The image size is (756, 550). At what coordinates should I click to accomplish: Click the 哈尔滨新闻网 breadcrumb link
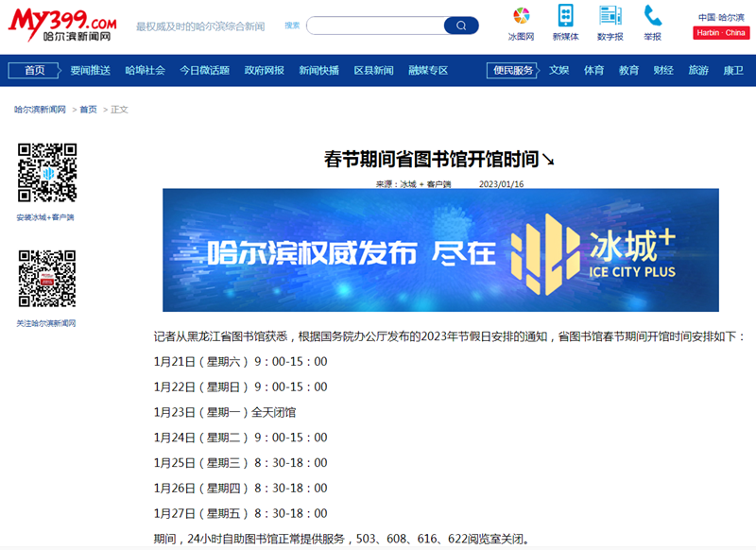point(40,110)
